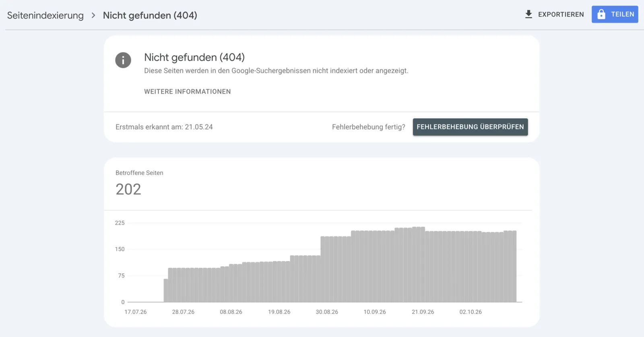Click the Teilen share button
Screen dimensions: 644x337
tap(615, 14)
